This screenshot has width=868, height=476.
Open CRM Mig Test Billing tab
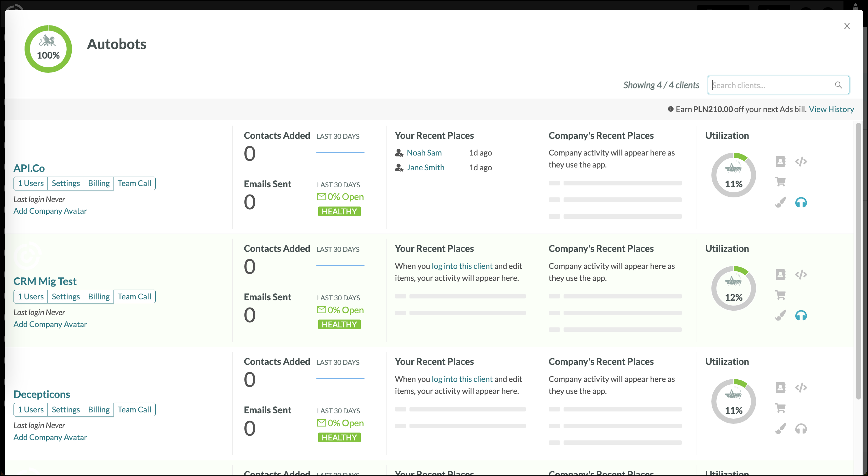pyautogui.click(x=99, y=297)
